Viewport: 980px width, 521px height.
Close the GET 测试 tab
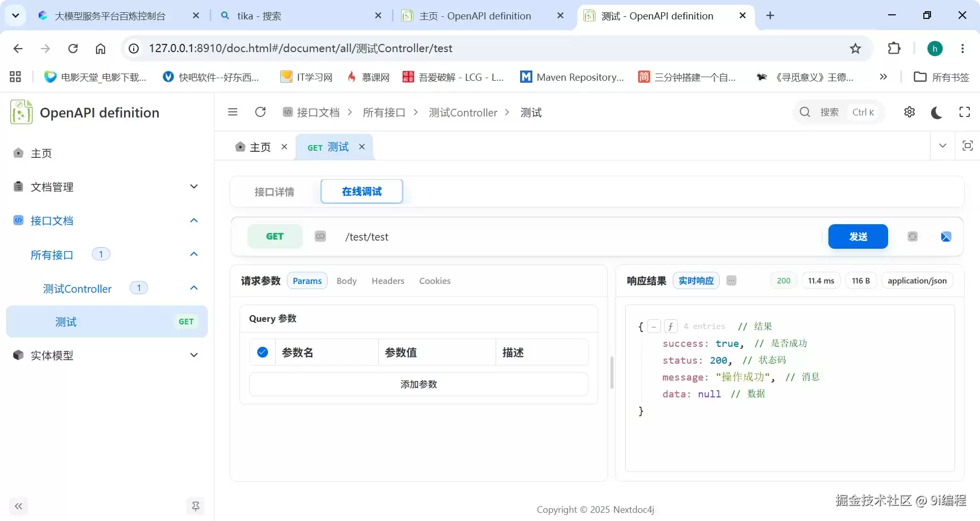pos(362,147)
